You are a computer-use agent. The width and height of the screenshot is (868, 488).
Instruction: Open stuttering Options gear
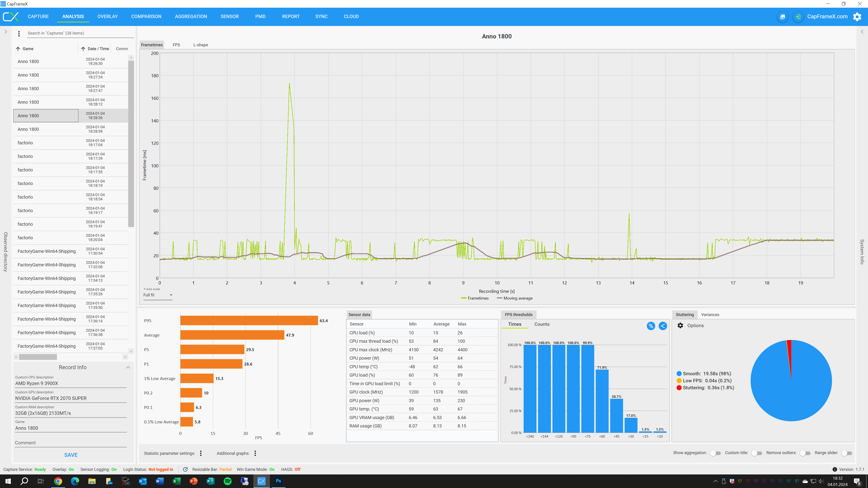(680, 325)
